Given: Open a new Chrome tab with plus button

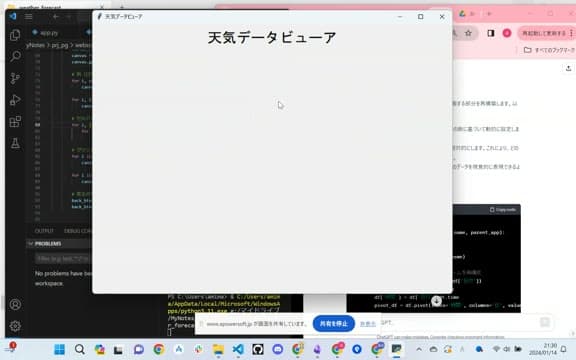Looking at the screenshot, I should [x=489, y=14].
